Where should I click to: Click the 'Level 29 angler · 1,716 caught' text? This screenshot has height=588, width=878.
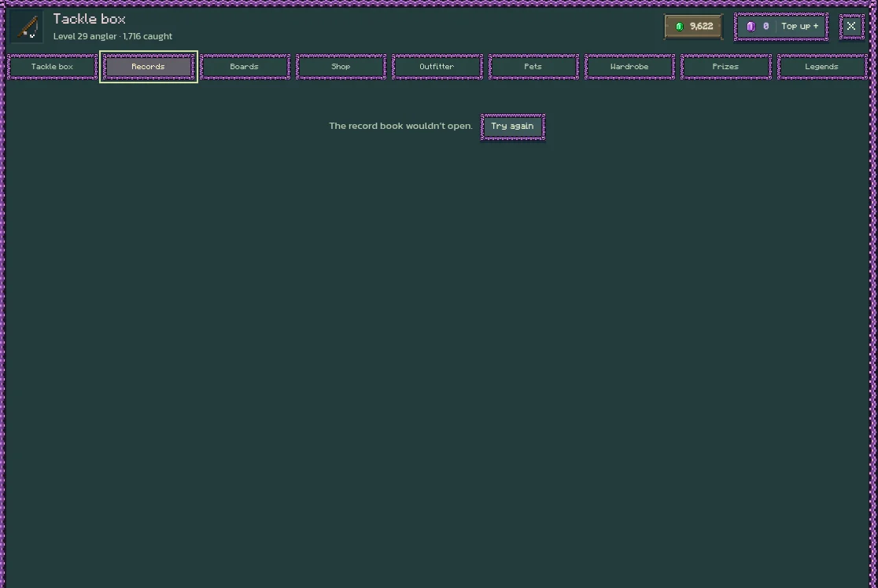113,36
